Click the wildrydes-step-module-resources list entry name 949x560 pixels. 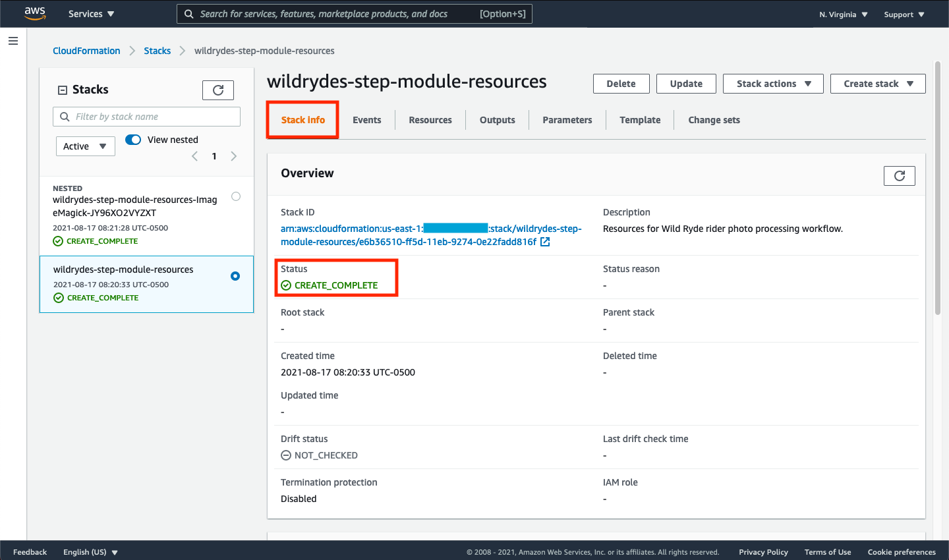coord(123,269)
